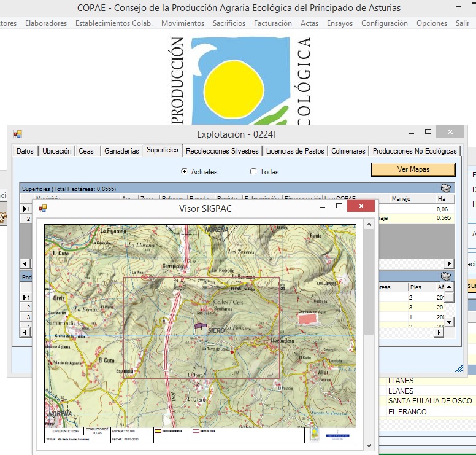Click the yellow legend swatch under the map
476x455 pixels.
pos(158,432)
